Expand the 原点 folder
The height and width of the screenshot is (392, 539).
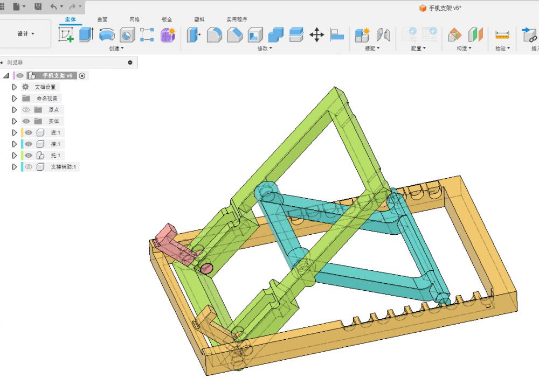[x=15, y=110]
